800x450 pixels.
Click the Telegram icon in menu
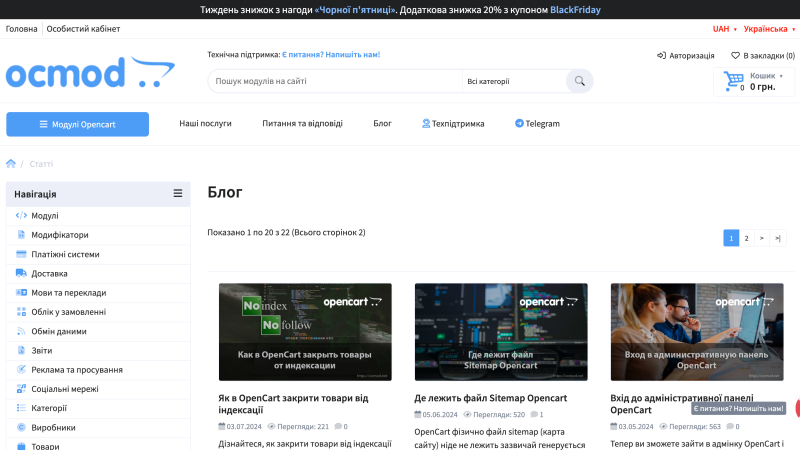tap(519, 123)
